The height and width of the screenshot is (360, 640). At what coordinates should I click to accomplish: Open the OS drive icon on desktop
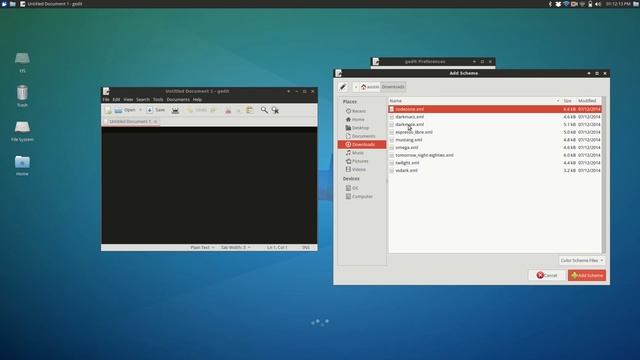22,62
